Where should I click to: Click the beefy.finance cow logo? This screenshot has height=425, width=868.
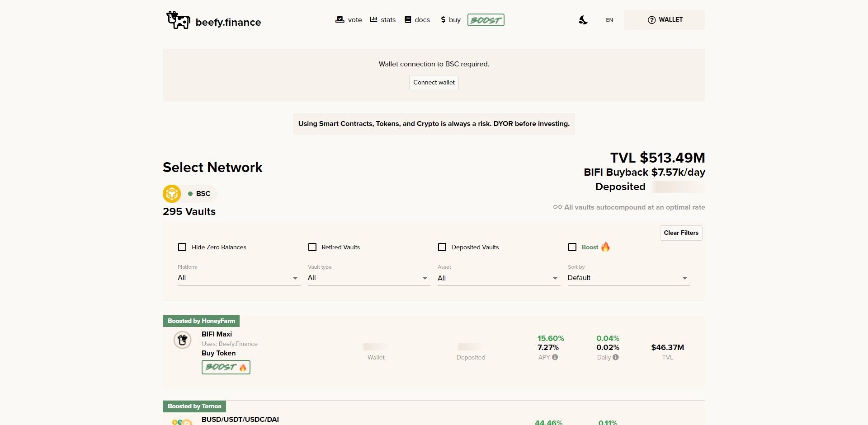click(178, 19)
